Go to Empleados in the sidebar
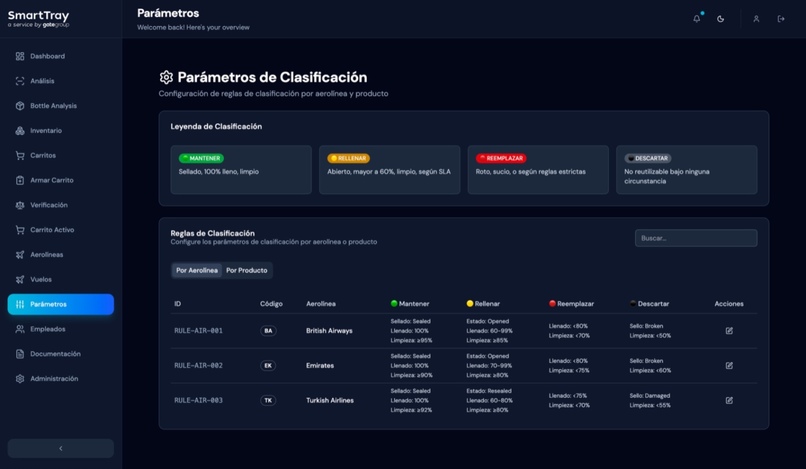806x469 pixels. coord(61,329)
